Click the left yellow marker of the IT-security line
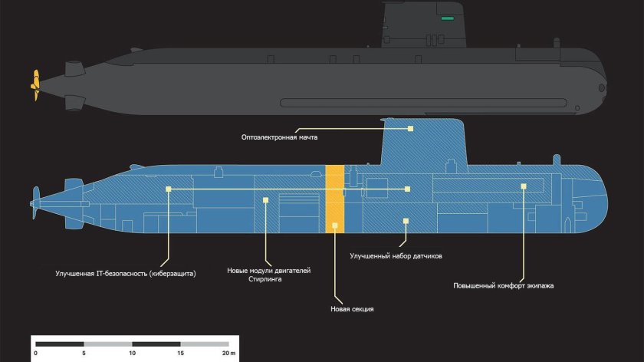Screen dimensions: 644x362 [168, 188]
